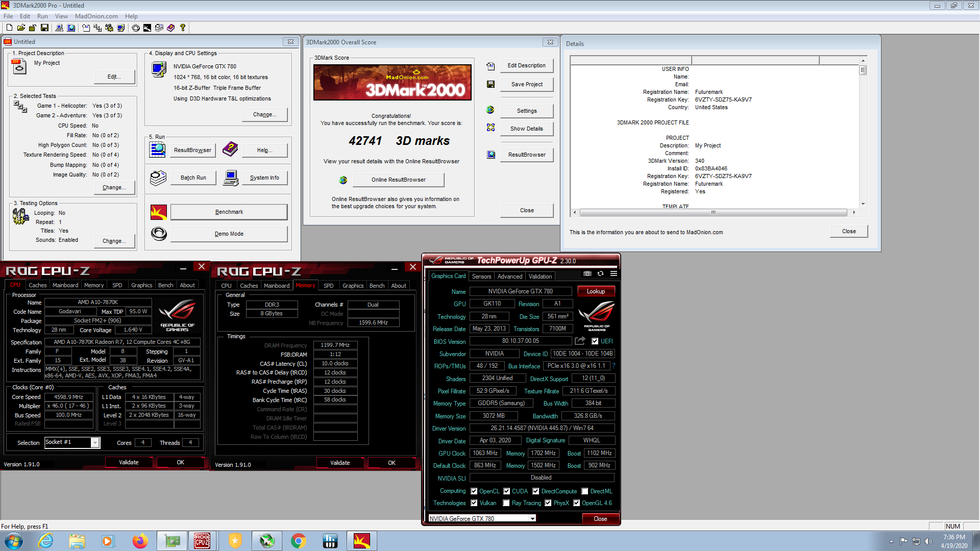This screenshot has width=980, height=551.
Task: Click the batch run stack toolbar icon
Action: 159,28
